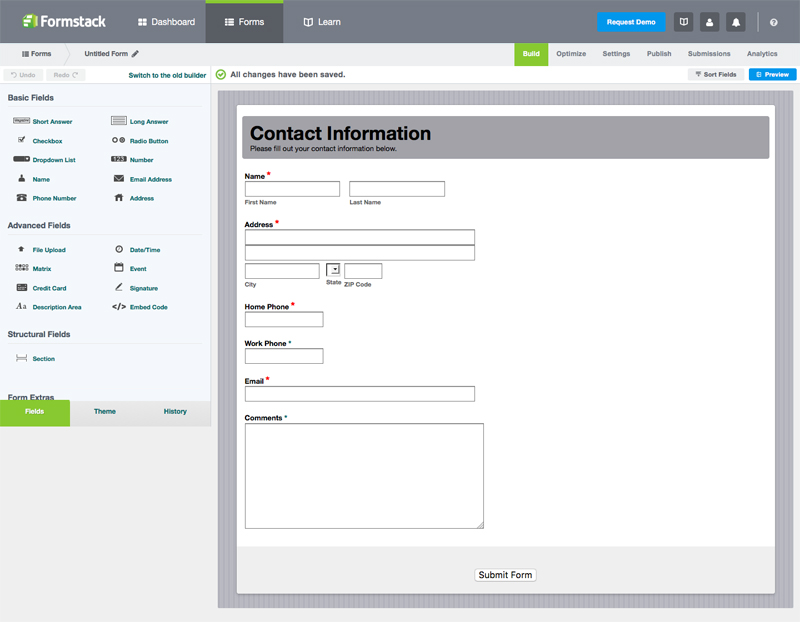Click the City input field
The image size is (800, 622).
pyautogui.click(x=282, y=271)
